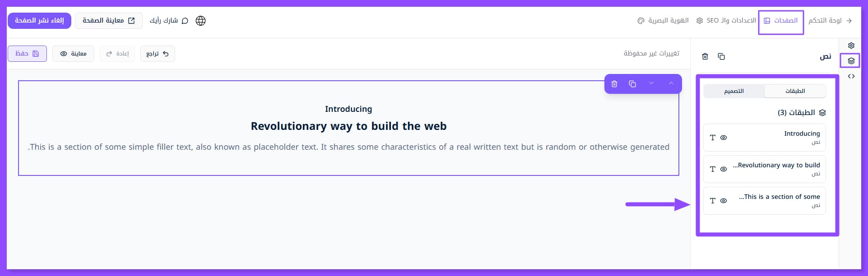
Task: Move section up with chevron-up arrow
Action: [671, 83]
